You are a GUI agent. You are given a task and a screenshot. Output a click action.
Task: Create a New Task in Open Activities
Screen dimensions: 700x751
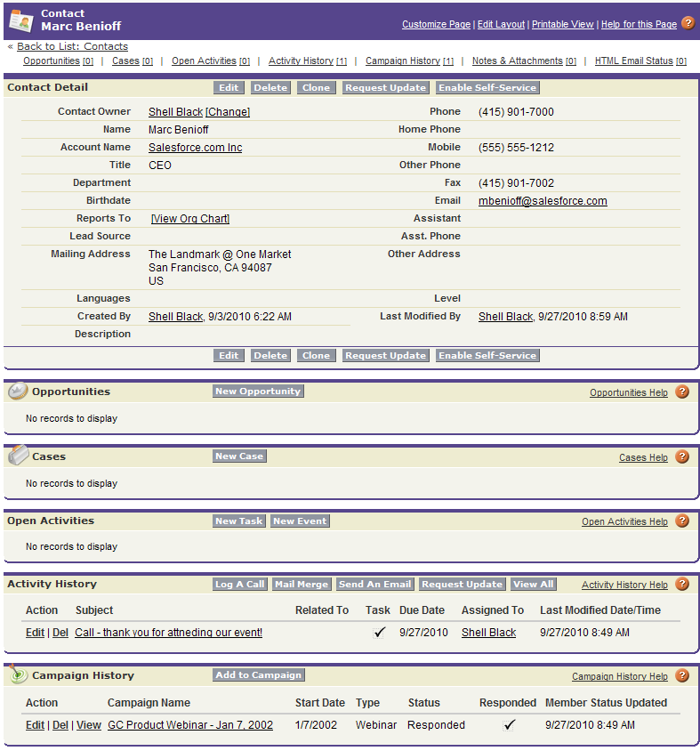point(239,521)
